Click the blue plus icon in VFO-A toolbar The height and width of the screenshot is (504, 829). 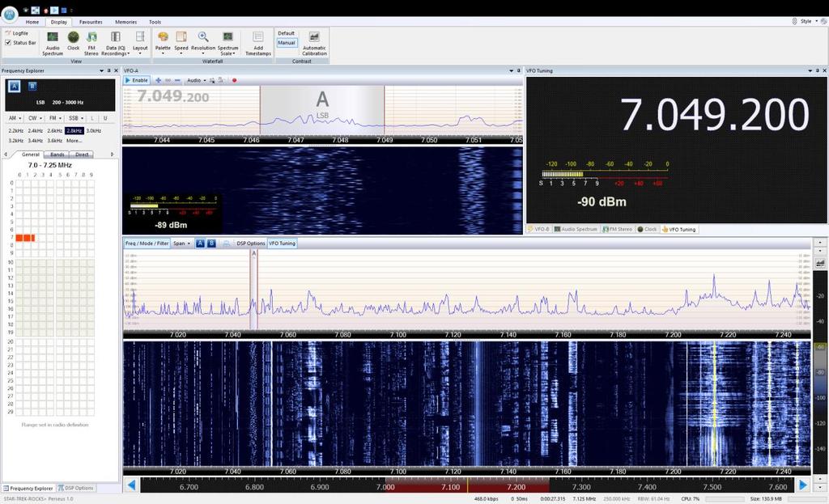tap(158, 80)
